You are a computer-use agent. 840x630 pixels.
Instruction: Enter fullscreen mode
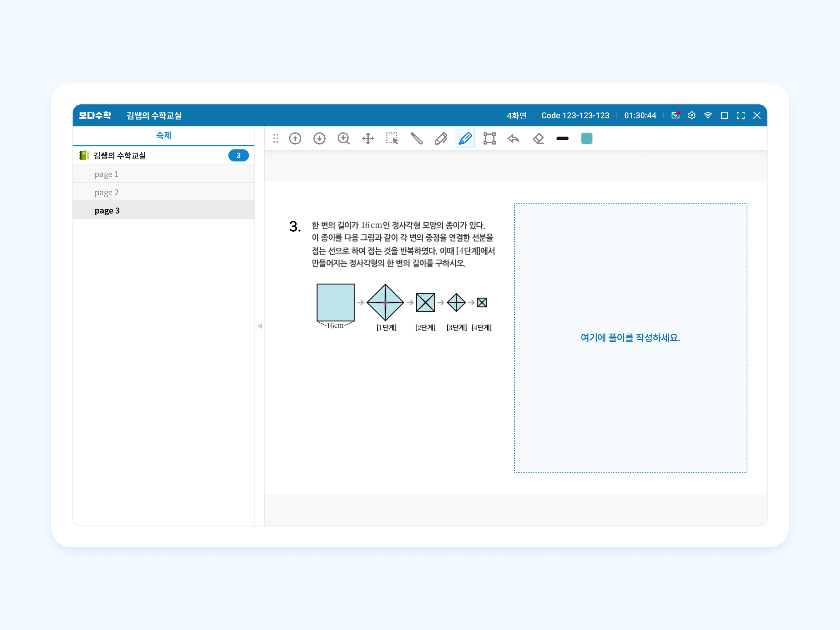[x=740, y=115]
